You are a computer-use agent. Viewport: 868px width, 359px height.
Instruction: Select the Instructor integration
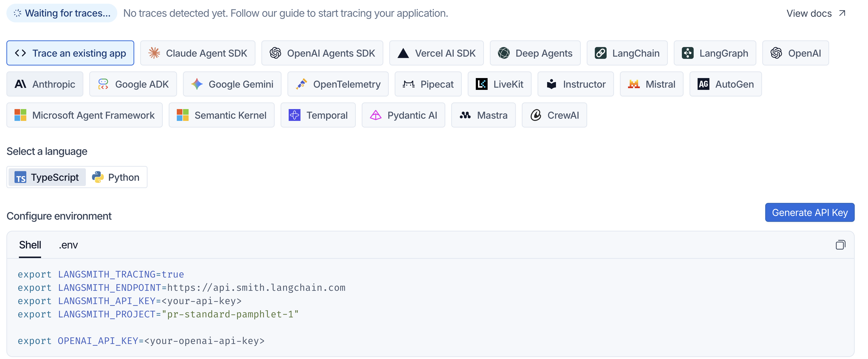(576, 84)
